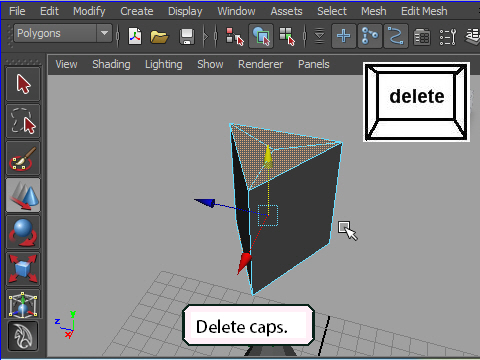Select by object type mode icon

click(x=261, y=36)
